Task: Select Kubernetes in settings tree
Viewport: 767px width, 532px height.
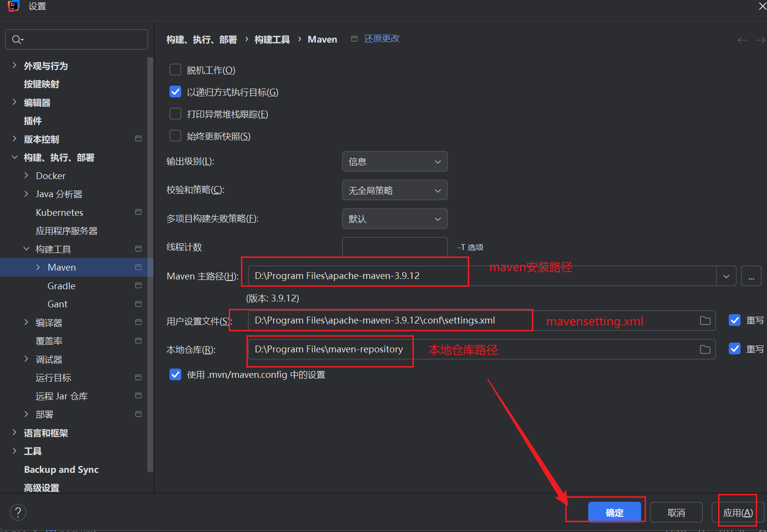Action: [59, 212]
